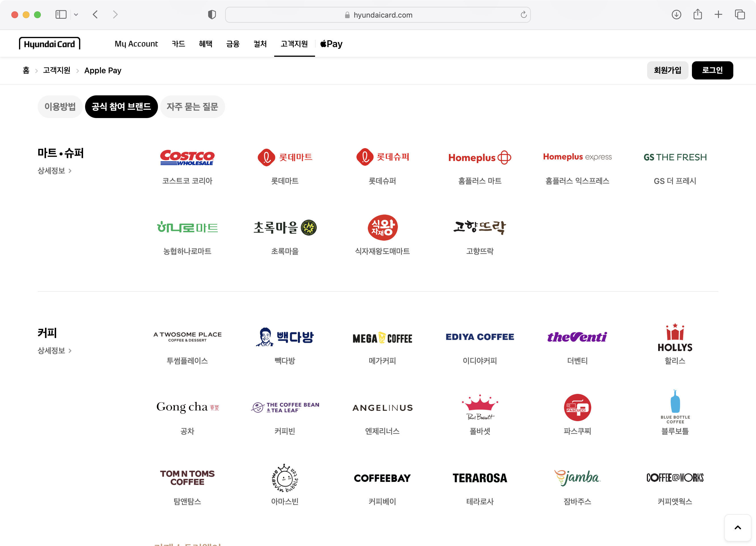Show the tab overview icon
756x546 pixels.
coord(740,15)
